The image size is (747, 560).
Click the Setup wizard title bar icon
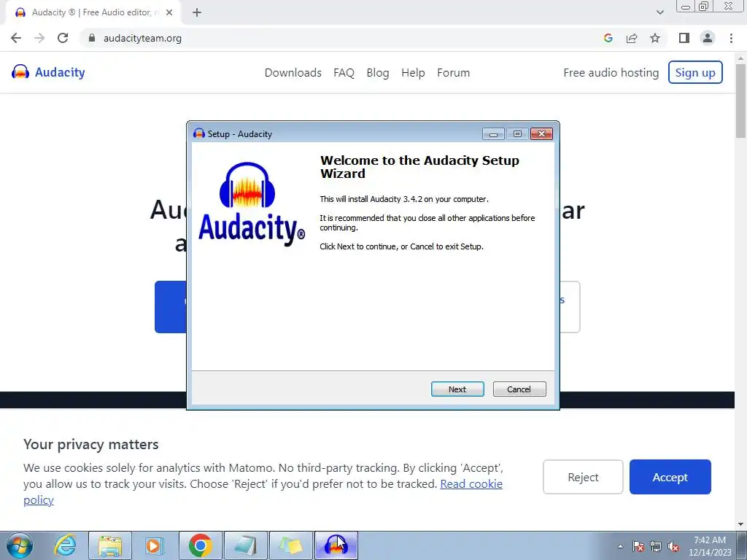click(199, 134)
